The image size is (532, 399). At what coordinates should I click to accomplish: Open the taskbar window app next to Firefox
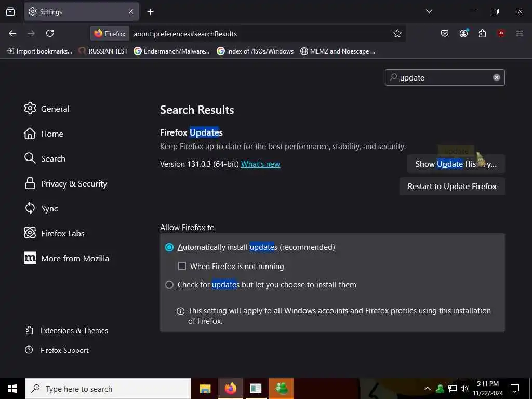point(256,389)
